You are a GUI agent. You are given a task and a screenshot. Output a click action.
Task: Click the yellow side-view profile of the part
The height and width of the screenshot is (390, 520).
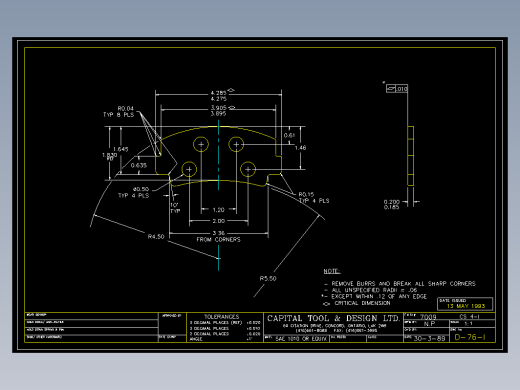411,156
